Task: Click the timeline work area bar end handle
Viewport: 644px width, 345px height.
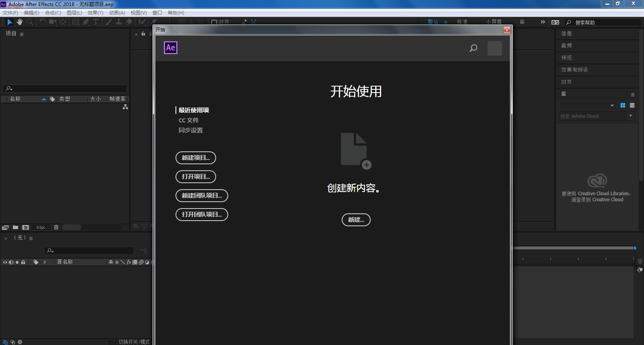Action: [x=635, y=248]
